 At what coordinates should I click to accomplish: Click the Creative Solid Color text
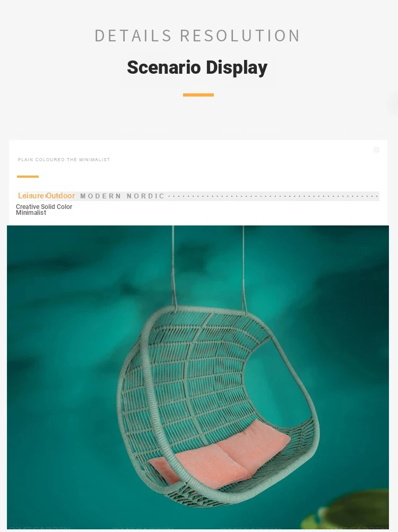44,207
